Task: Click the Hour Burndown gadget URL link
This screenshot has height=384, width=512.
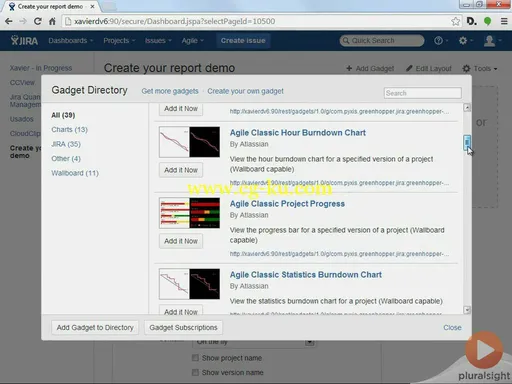Action: (339, 183)
